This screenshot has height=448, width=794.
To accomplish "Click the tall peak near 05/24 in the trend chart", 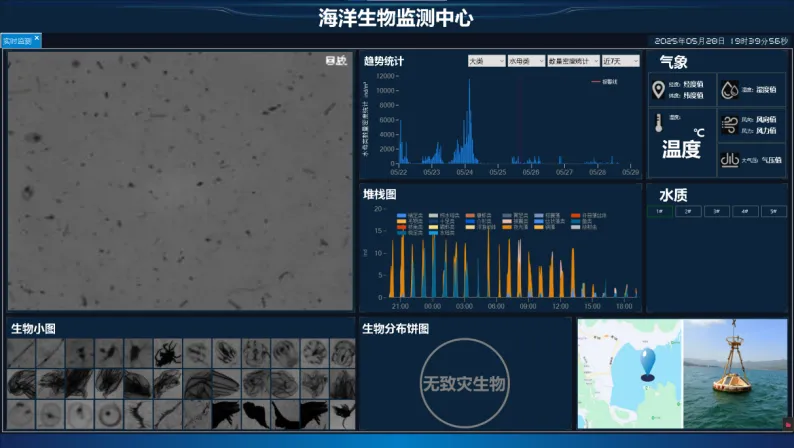I will pos(469,121).
